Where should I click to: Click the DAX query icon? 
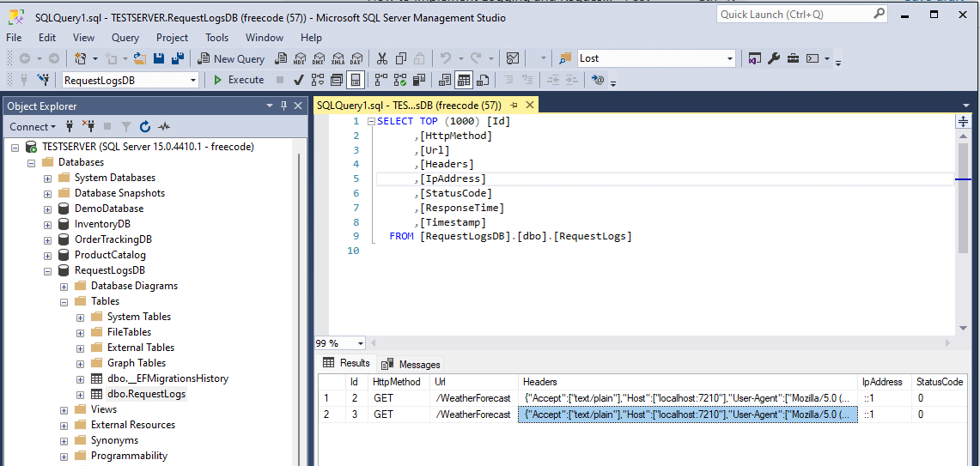click(356, 58)
